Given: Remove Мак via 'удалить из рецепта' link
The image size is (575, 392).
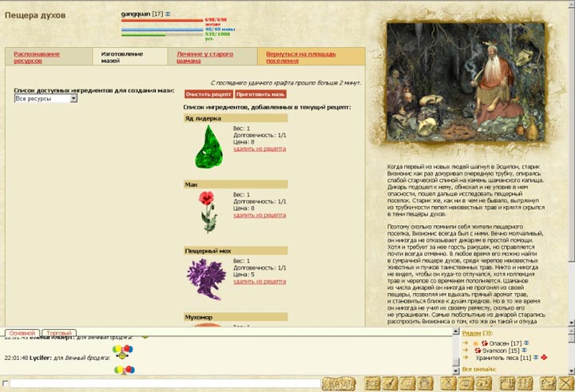Looking at the screenshot, I should click(x=260, y=216).
